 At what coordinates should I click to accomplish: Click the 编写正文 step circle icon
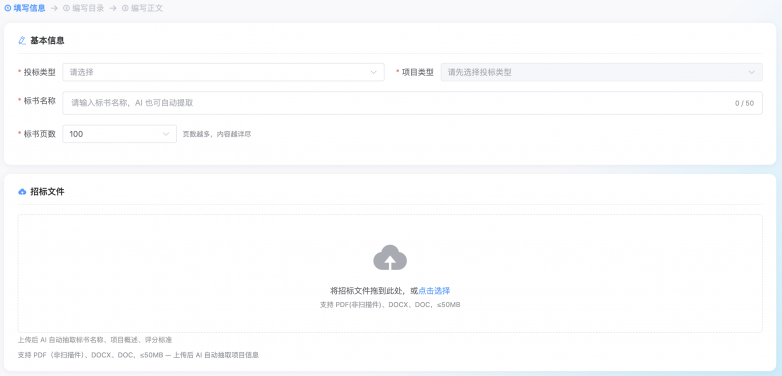click(x=125, y=8)
